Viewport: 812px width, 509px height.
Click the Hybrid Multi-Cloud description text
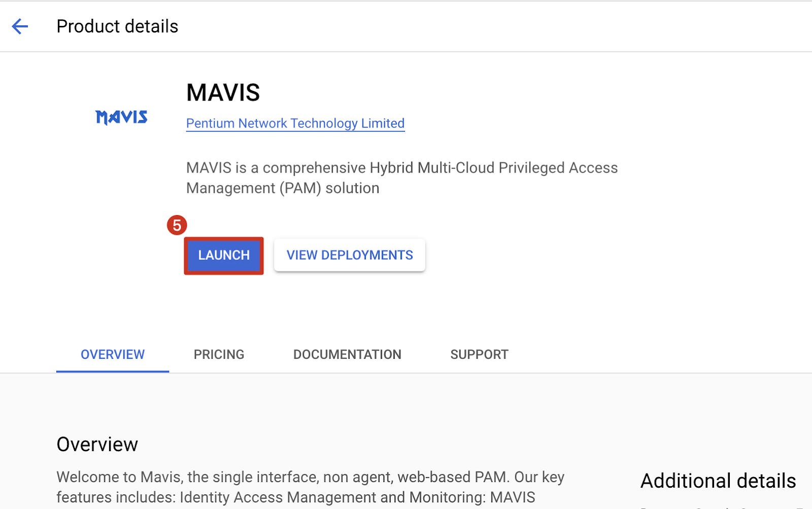coord(402,168)
